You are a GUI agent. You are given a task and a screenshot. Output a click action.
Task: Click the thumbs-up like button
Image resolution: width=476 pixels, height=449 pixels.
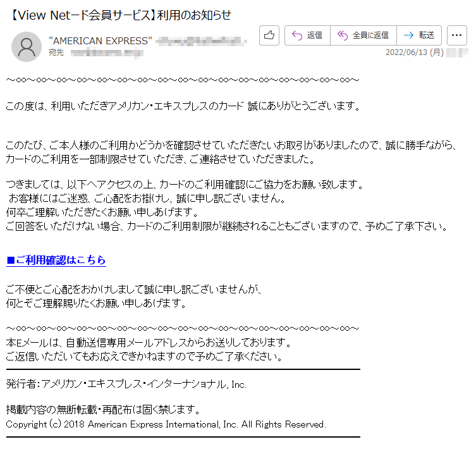coord(269,35)
